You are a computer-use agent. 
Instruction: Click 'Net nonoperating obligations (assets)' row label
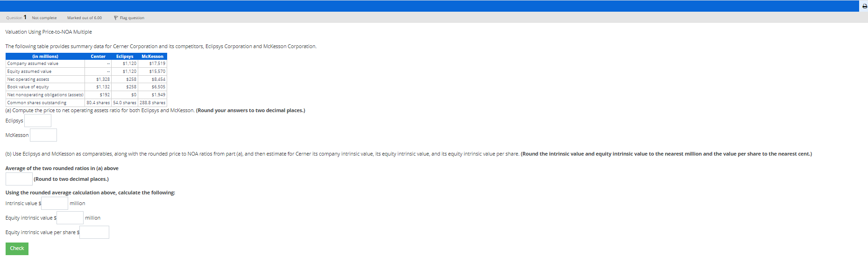[x=45, y=95]
